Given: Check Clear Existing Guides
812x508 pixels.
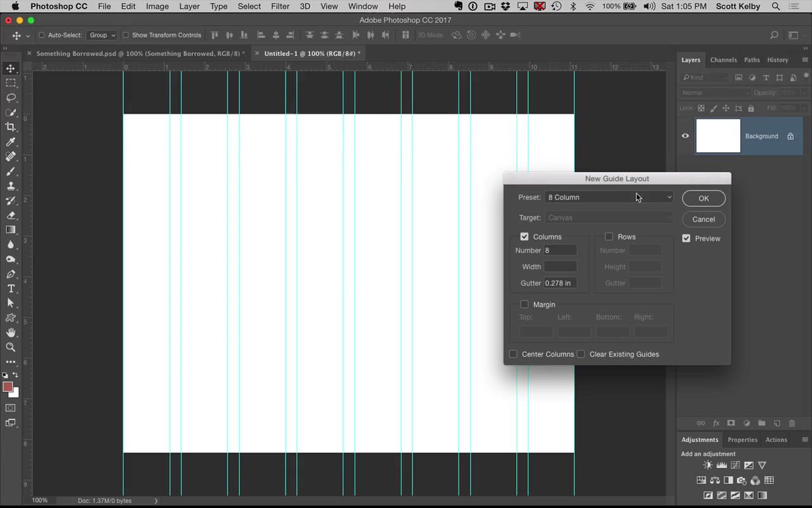Looking at the screenshot, I should coord(580,354).
